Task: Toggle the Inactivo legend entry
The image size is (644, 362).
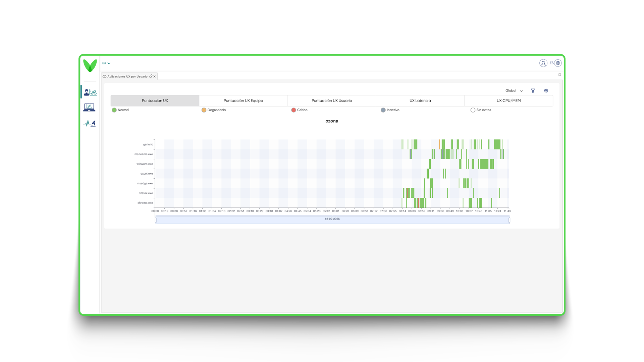Action: pyautogui.click(x=390, y=110)
